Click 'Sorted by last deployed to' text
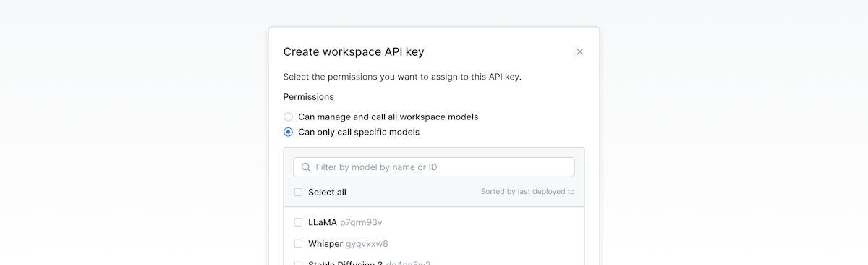This screenshot has height=265, width=868. tap(527, 192)
